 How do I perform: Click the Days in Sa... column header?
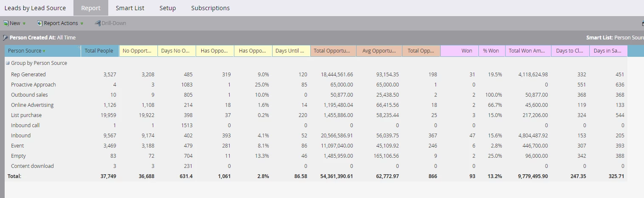coord(608,51)
